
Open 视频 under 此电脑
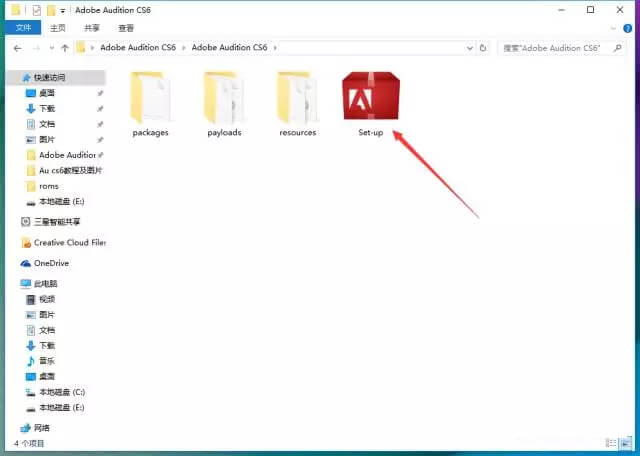click(x=47, y=299)
